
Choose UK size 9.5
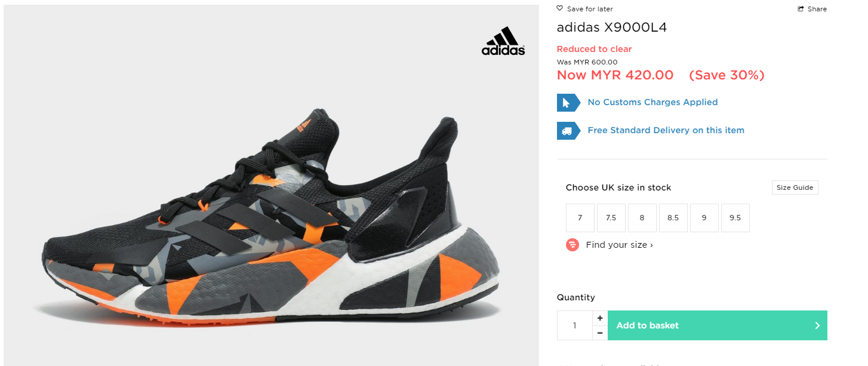coord(735,218)
